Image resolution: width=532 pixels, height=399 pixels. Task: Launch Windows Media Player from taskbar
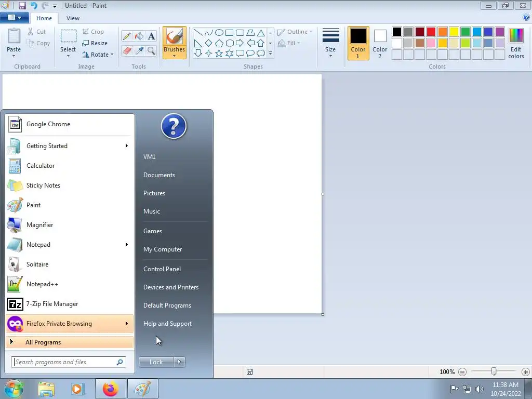pyautogui.click(x=77, y=389)
